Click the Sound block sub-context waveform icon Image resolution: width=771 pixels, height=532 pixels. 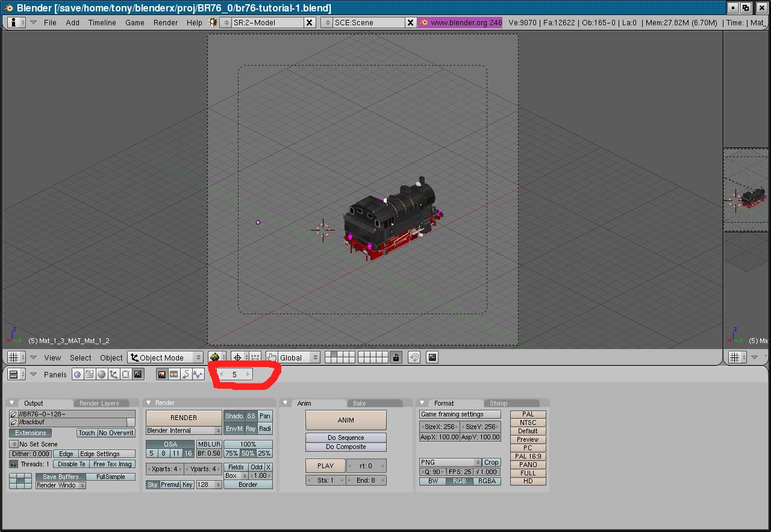tap(198, 374)
